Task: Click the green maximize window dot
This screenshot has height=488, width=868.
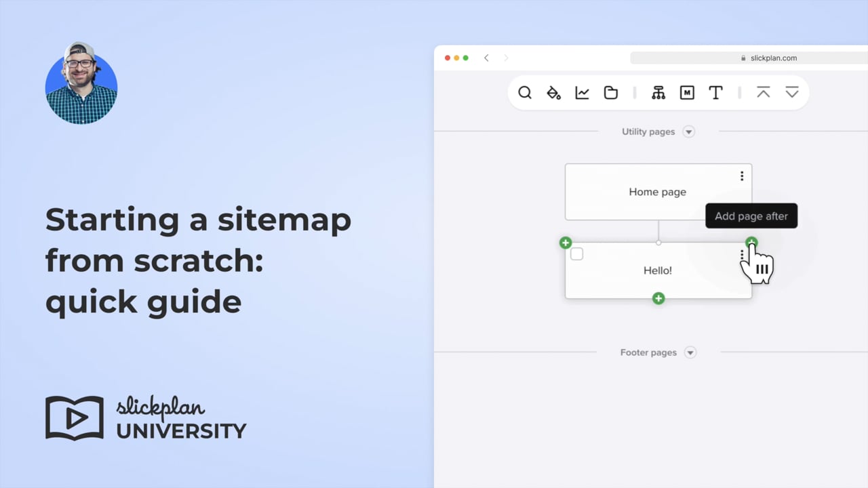Action: coord(466,58)
